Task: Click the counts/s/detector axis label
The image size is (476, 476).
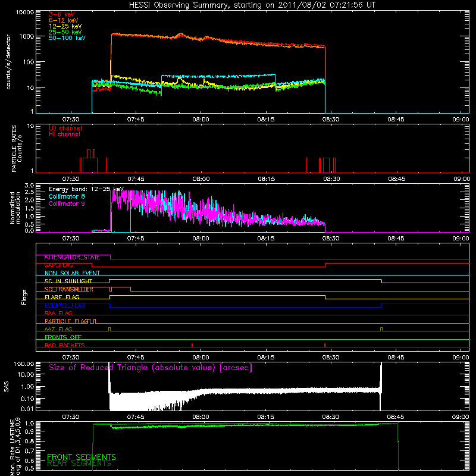Action: click(x=8, y=62)
